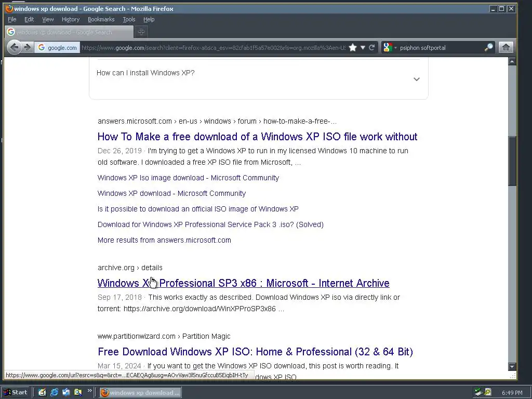
Task: Open the Windows Start menu
Action: tap(16, 392)
